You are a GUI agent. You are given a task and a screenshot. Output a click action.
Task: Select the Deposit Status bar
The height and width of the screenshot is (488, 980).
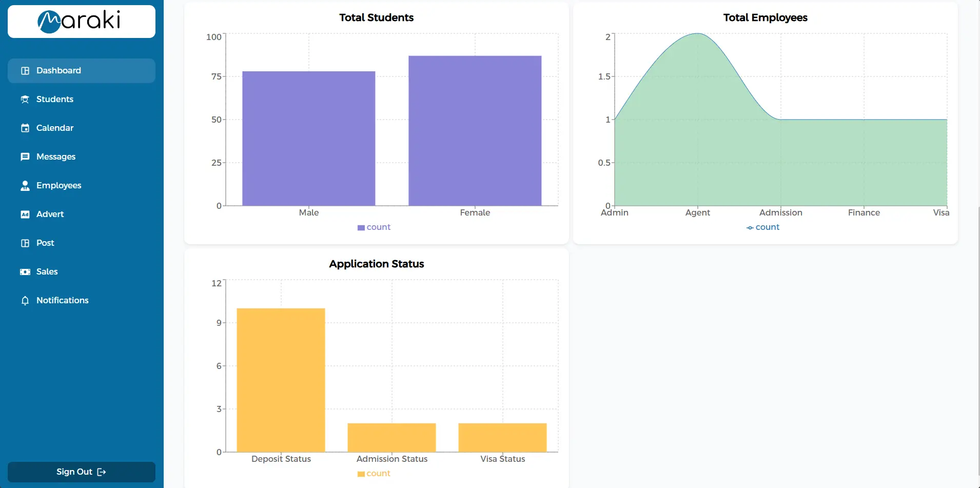(x=281, y=380)
